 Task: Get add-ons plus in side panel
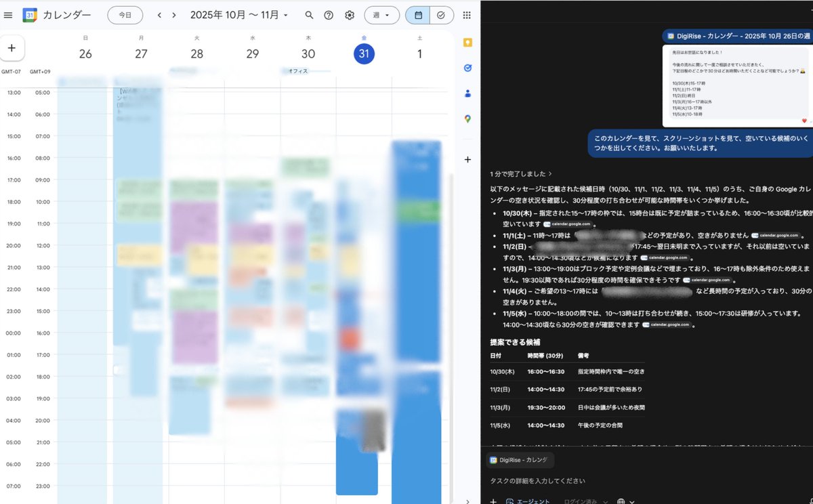467,160
